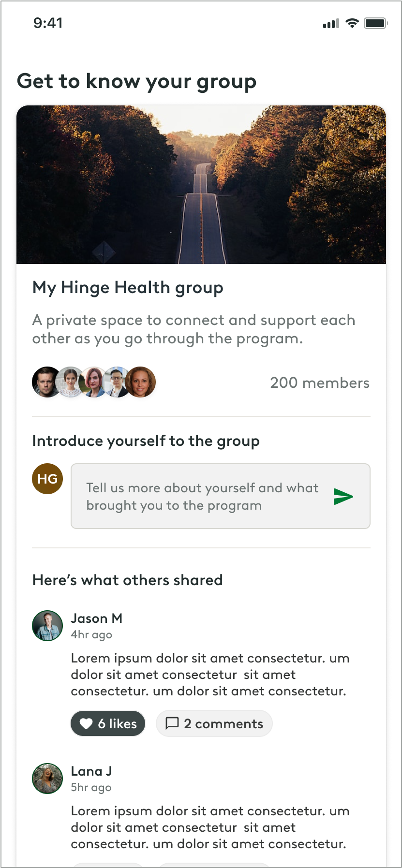Click the second group member avatar
Screen dimensions: 402x868
click(x=70, y=382)
